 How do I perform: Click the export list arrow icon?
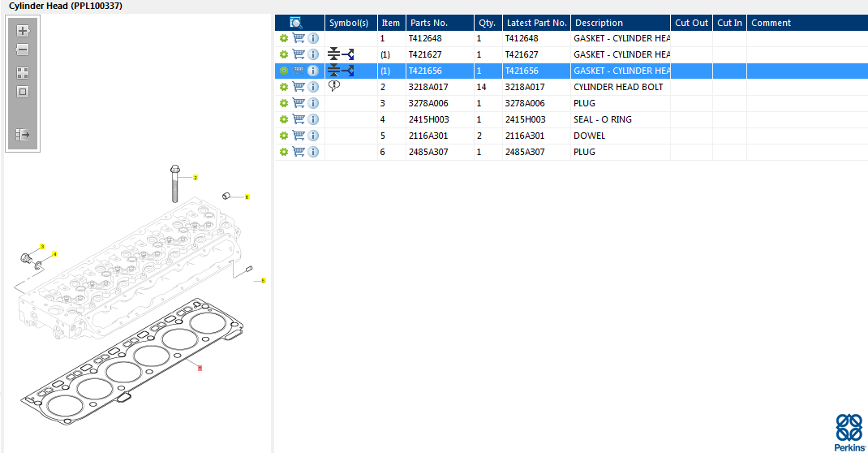point(23,135)
